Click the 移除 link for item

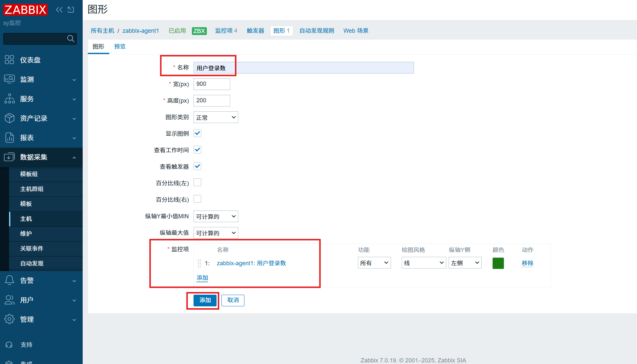coord(527,263)
